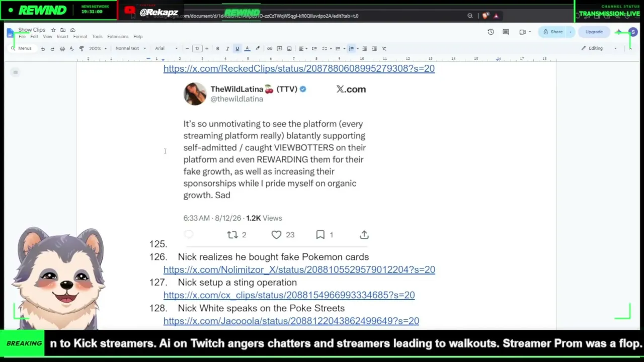
Task: Click the Move to folder icon
Action: click(63, 30)
